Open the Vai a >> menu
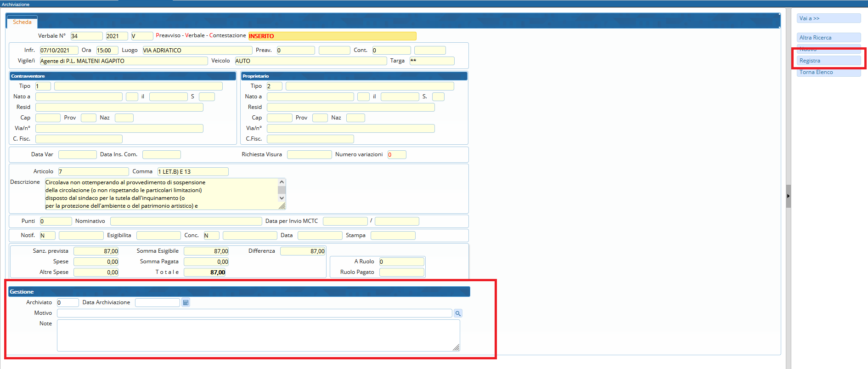Screen dimensions: 868x369 pos(829,18)
